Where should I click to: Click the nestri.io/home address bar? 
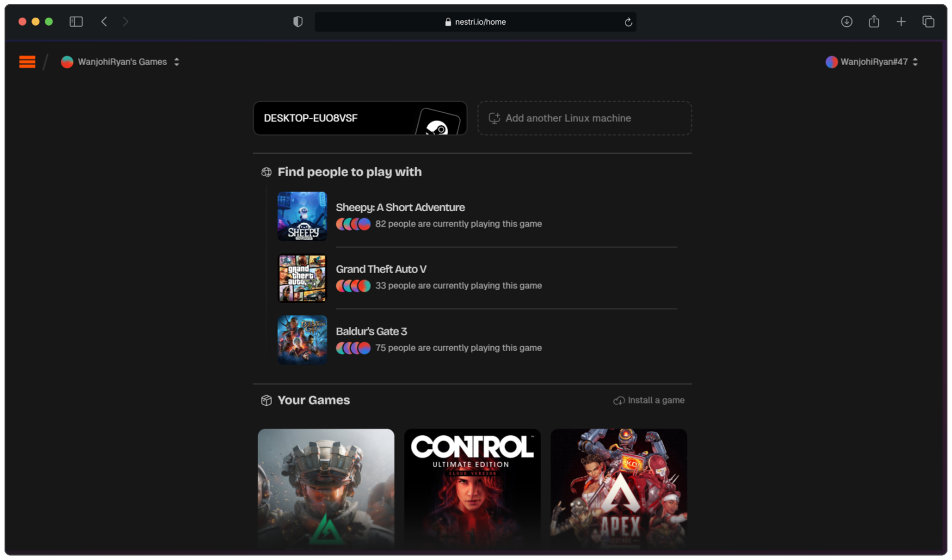point(475,22)
